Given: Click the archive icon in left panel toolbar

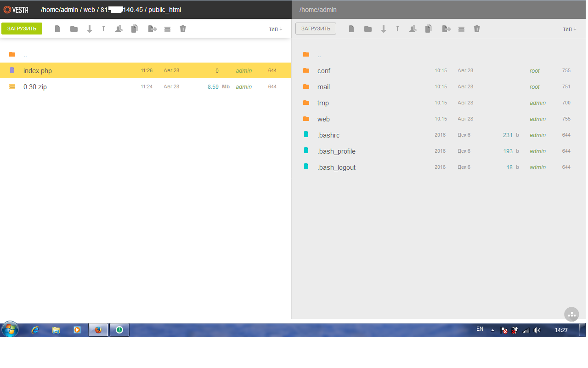Looking at the screenshot, I should point(167,29).
